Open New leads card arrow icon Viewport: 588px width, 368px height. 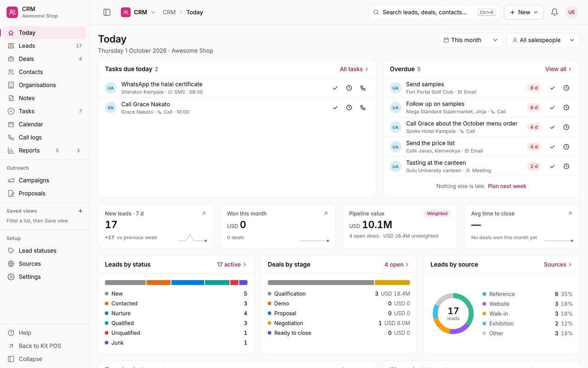[204, 213]
